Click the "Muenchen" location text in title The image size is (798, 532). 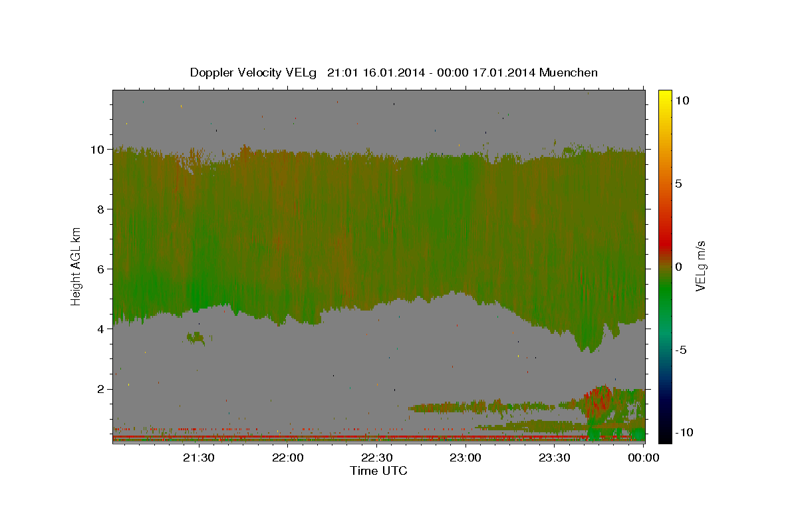point(570,72)
